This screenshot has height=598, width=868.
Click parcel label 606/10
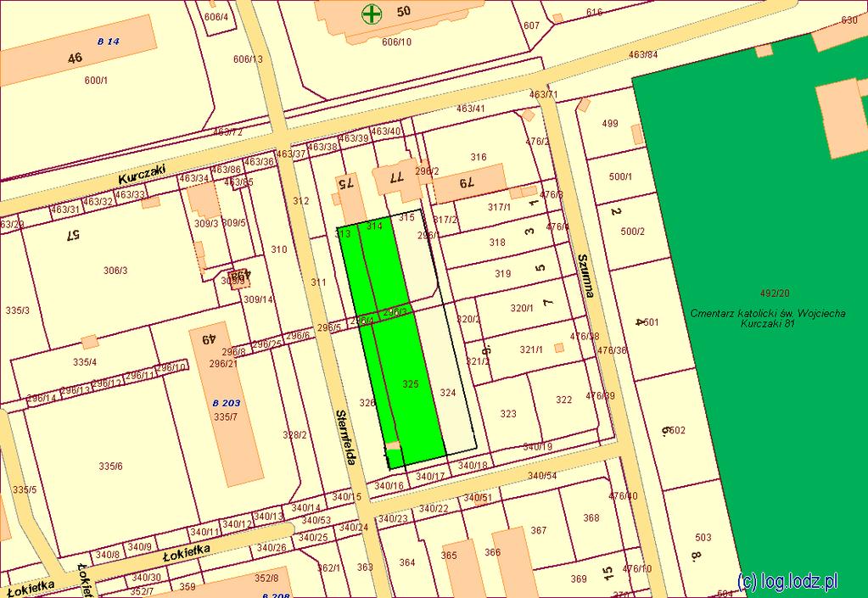(x=397, y=42)
